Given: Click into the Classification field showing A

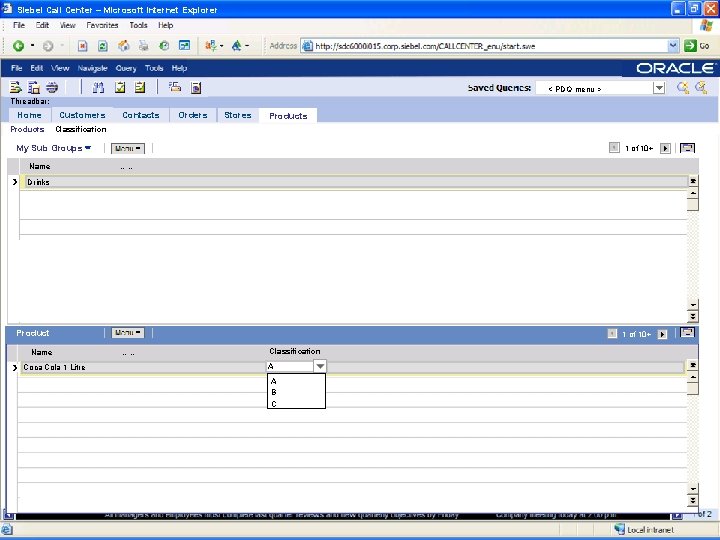Looking at the screenshot, I should pyautogui.click(x=290, y=366).
